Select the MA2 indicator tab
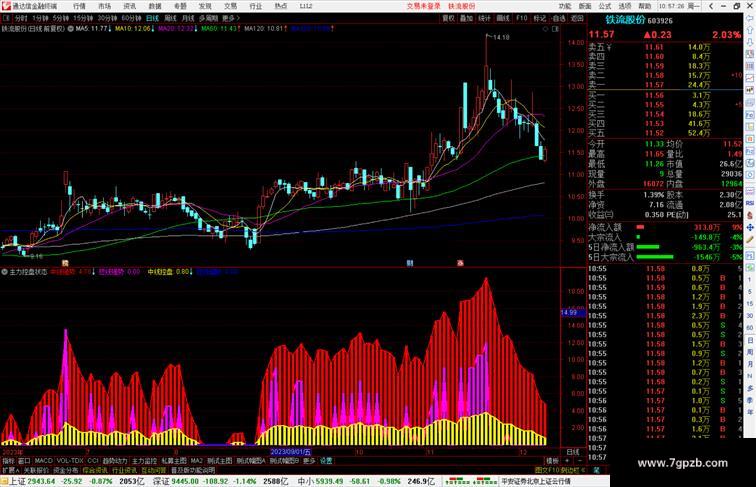 point(197,461)
